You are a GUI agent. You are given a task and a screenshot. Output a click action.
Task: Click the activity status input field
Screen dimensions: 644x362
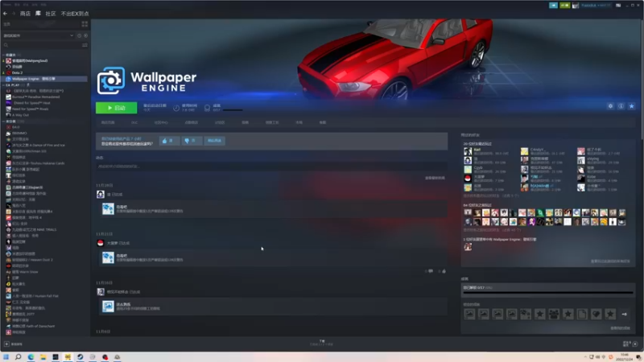272,167
